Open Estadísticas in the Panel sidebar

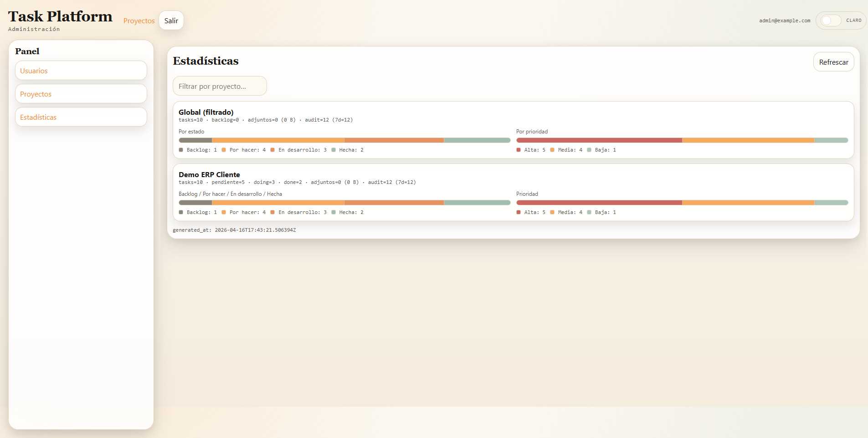81,117
